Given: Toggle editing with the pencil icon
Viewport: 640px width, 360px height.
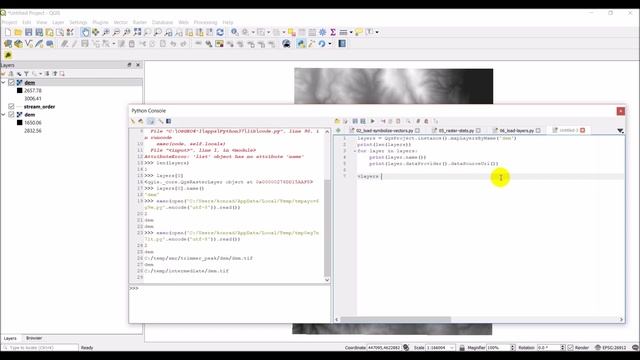Looking at the screenshot, I should tap(74, 44).
